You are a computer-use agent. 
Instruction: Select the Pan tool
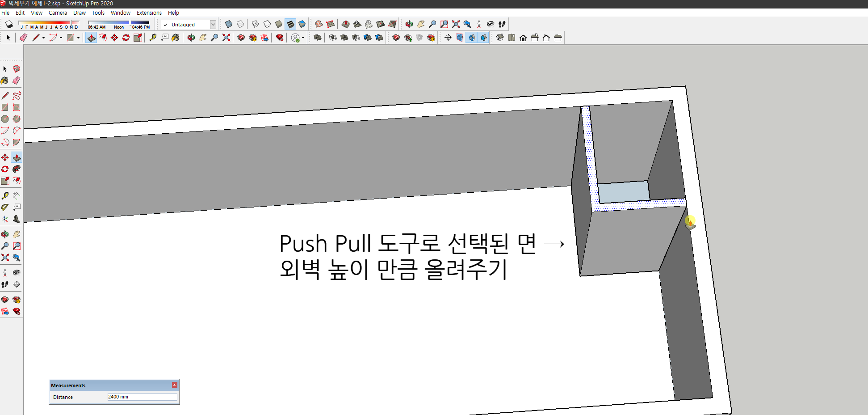click(x=203, y=38)
